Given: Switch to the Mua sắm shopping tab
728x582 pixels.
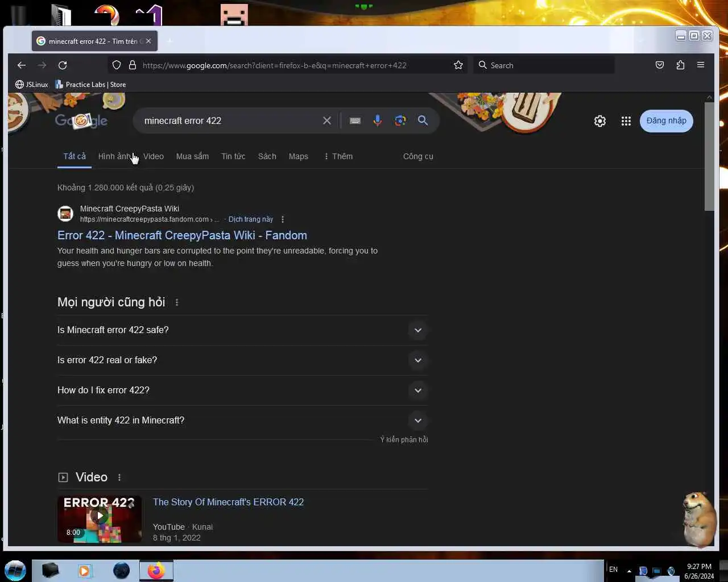Looking at the screenshot, I should [192, 156].
